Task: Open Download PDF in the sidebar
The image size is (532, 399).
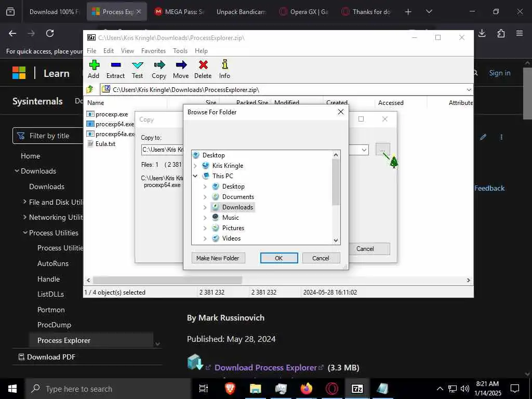Action: (x=46, y=357)
